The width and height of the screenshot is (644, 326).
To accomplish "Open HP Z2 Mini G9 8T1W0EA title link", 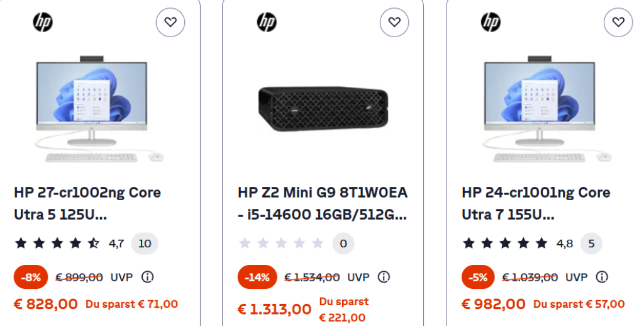I will (323, 203).
